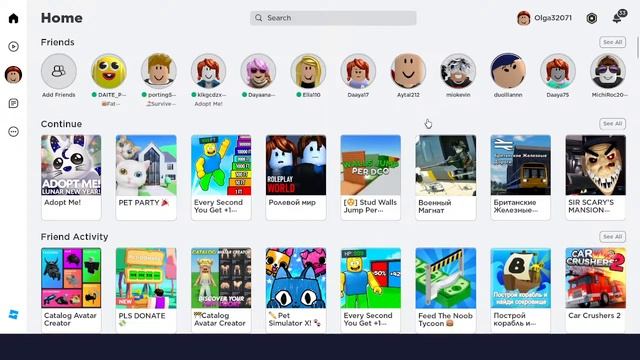Open the Olga32071 profile avatar
This screenshot has height=360, width=640.
tap(523, 18)
